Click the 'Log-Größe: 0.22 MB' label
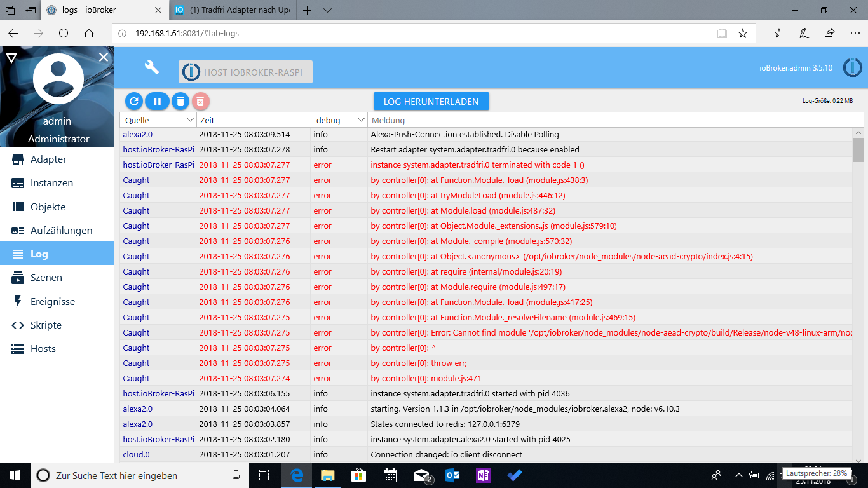 coord(828,101)
